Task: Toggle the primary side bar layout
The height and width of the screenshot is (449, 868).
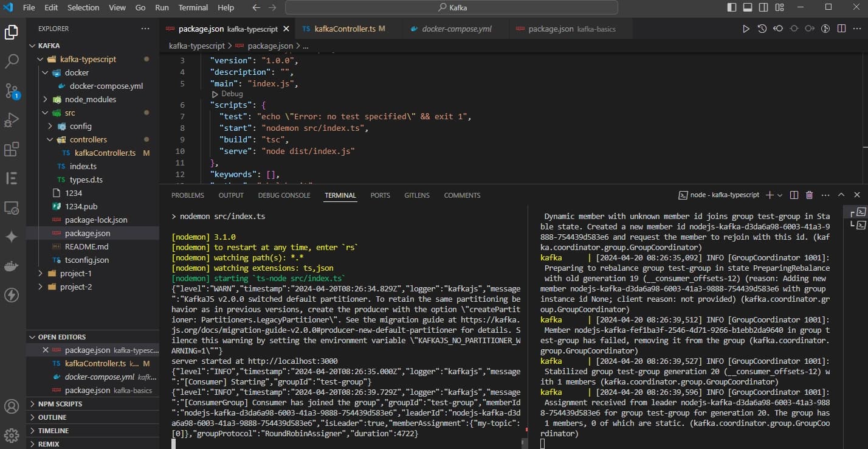Action: click(x=732, y=7)
